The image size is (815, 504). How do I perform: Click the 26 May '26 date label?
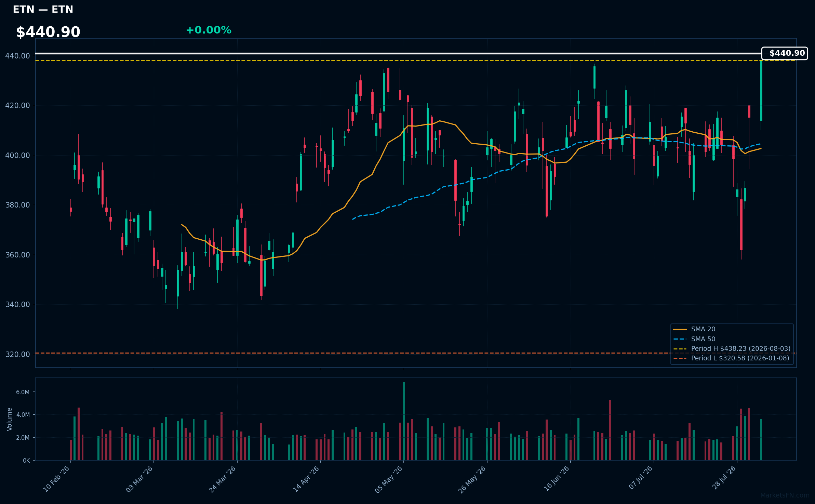(472, 479)
